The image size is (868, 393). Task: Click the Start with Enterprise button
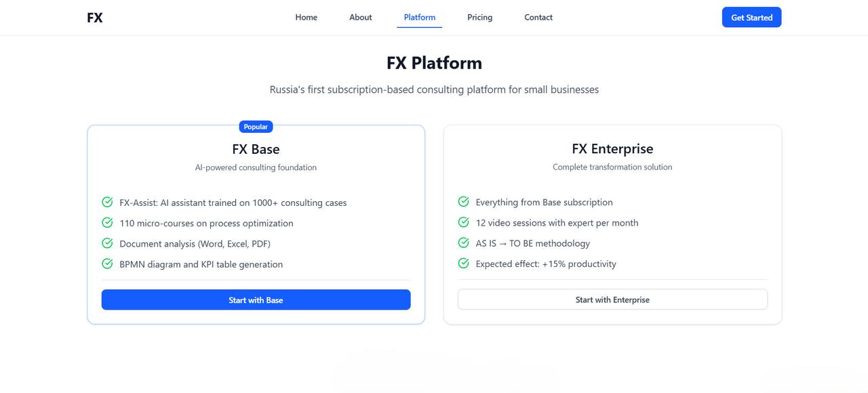click(x=612, y=299)
